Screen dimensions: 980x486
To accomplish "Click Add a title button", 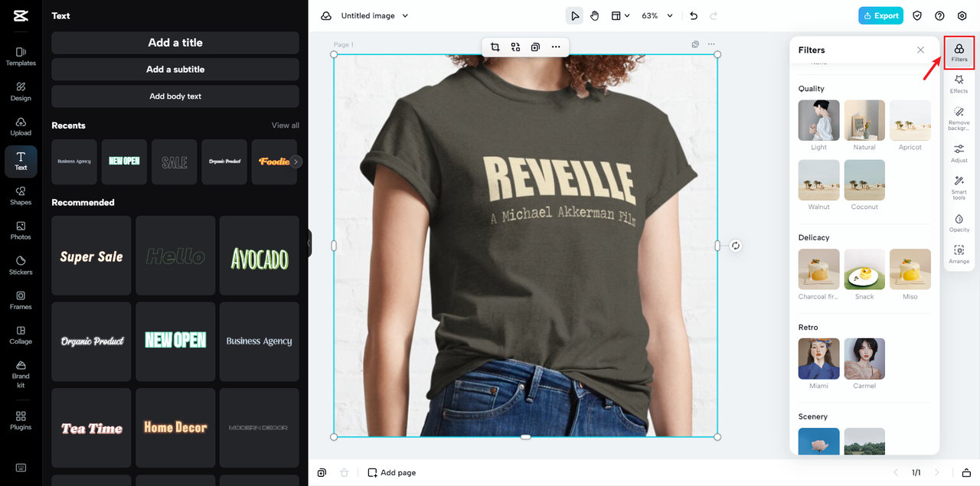I will pos(175,43).
